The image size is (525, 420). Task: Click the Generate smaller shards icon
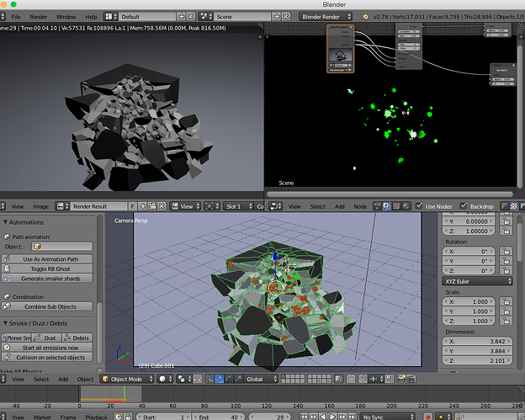(x=7, y=279)
